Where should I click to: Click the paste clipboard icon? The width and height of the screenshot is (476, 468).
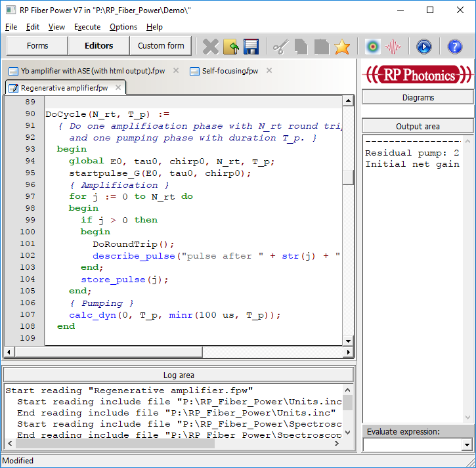[322, 47]
